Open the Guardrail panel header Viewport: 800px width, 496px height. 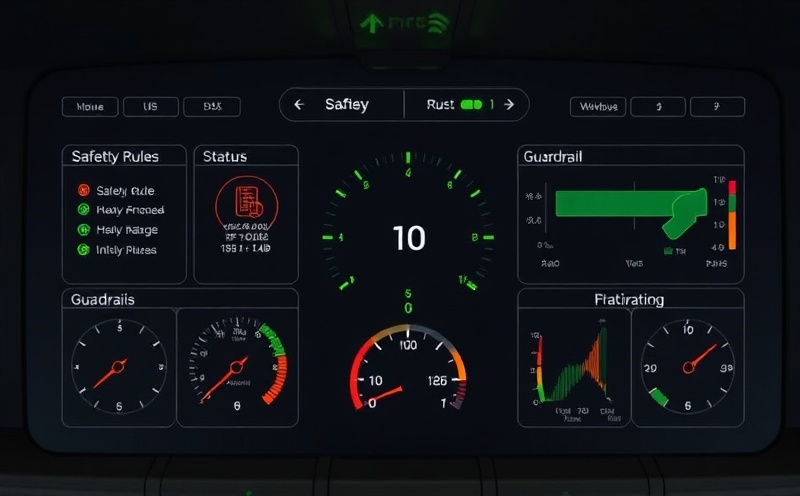click(631, 156)
